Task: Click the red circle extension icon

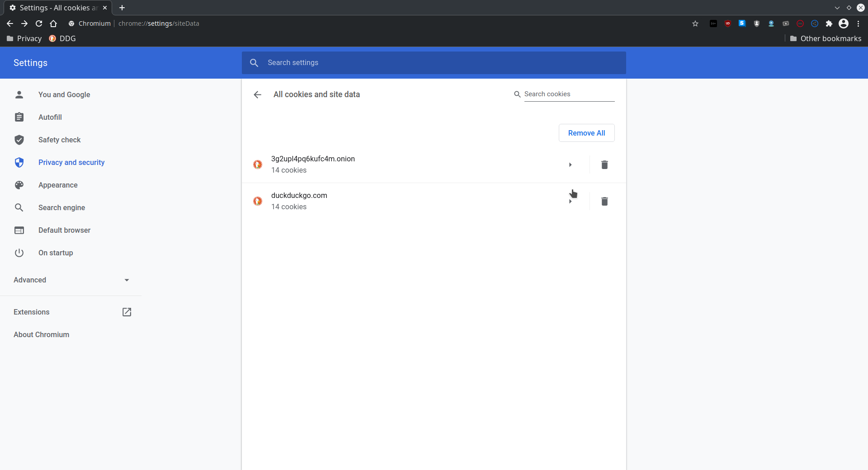Action: [x=800, y=23]
